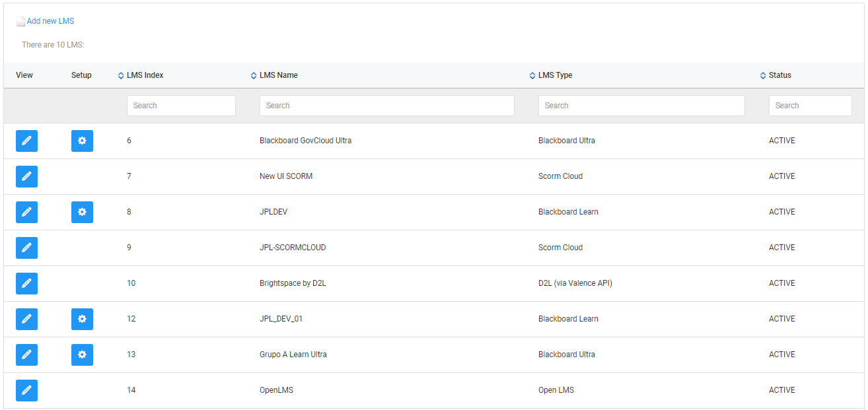
Task: Click the Add new LMS link
Action: tap(50, 21)
